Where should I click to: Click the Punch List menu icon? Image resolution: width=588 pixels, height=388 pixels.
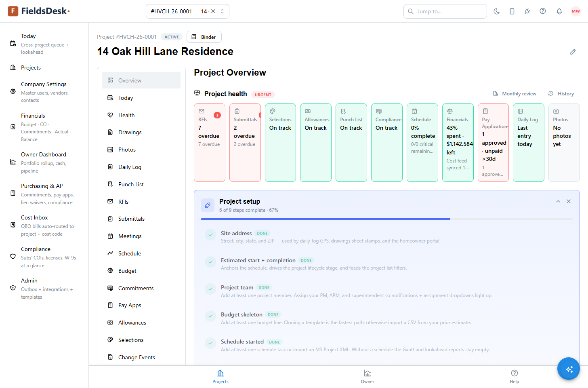(x=110, y=184)
